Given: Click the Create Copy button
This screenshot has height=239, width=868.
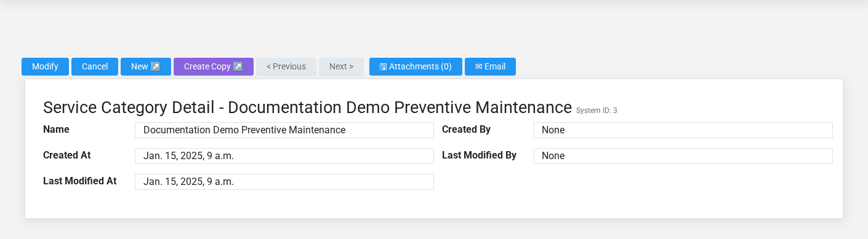Looking at the screenshot, I should pyautogui.click(x=214, y=66).
